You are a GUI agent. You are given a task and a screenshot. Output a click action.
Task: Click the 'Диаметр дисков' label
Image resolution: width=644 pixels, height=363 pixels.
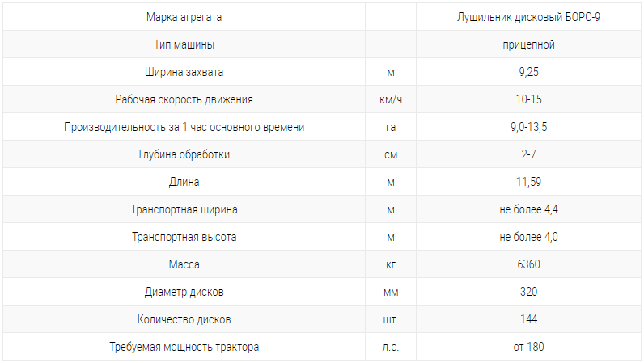[184, 292]
